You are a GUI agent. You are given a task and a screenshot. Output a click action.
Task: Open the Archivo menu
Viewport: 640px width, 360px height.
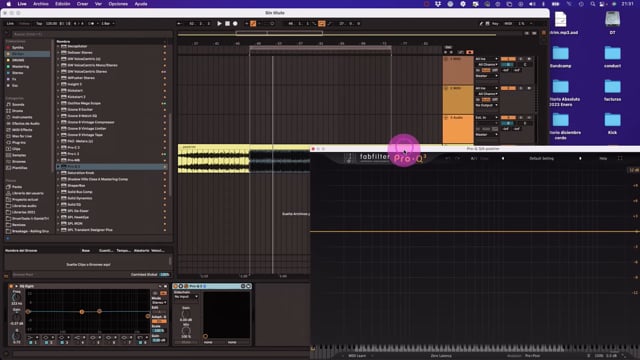(x=41, y=4)
